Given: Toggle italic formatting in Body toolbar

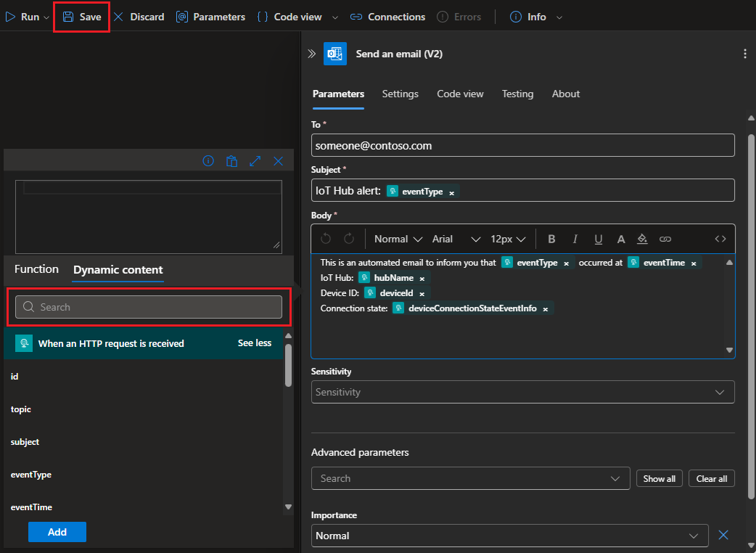Looking at the screenshot, I should tap(575, 239).
